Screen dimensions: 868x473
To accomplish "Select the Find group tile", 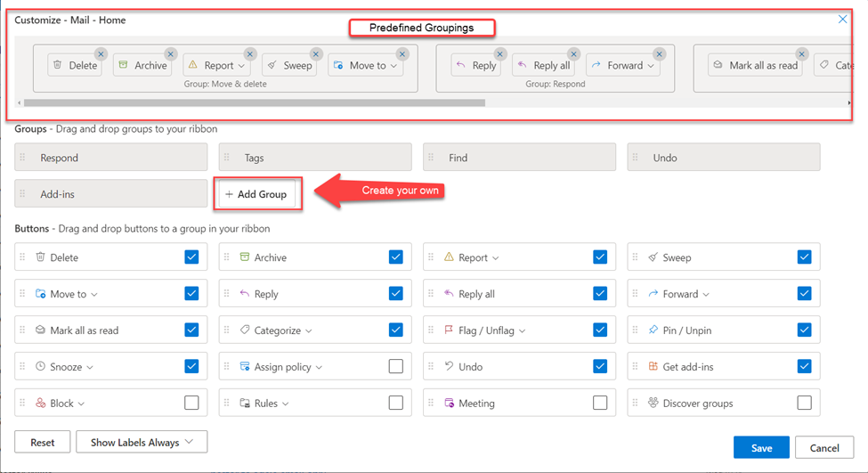I will point(520,158).
